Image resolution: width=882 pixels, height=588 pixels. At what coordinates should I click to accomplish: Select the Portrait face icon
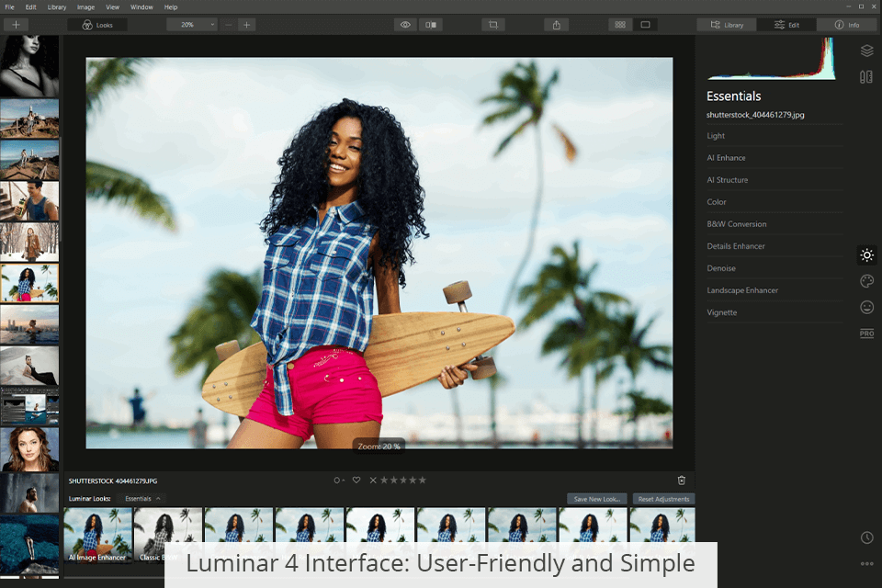[866, 307]
